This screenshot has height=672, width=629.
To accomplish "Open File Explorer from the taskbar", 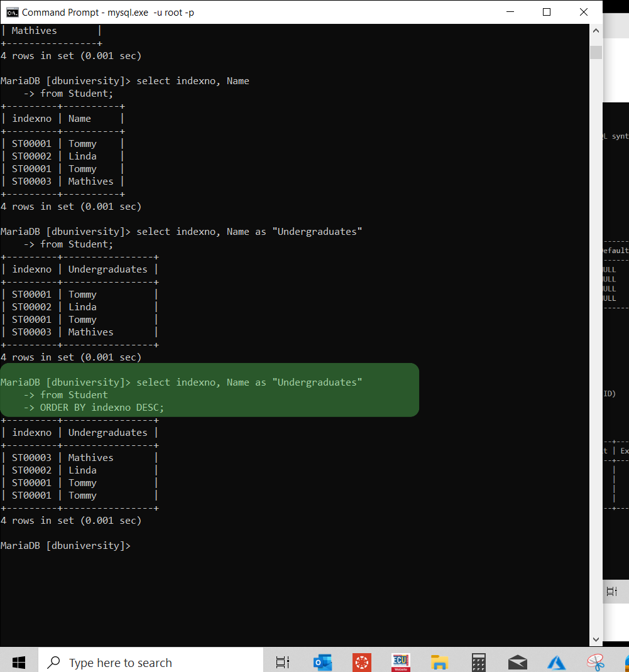I will (x=439, y=661).
